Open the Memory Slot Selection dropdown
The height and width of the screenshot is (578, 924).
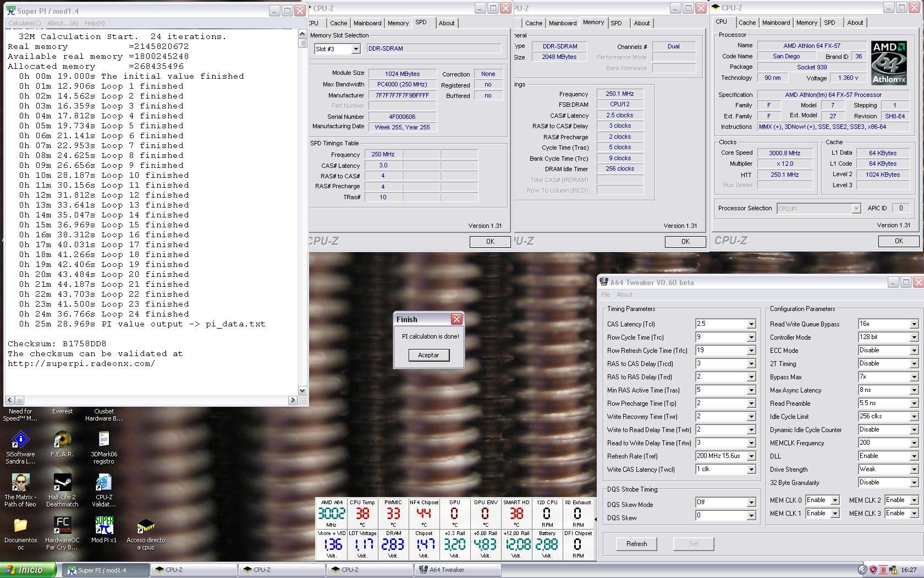355,49
